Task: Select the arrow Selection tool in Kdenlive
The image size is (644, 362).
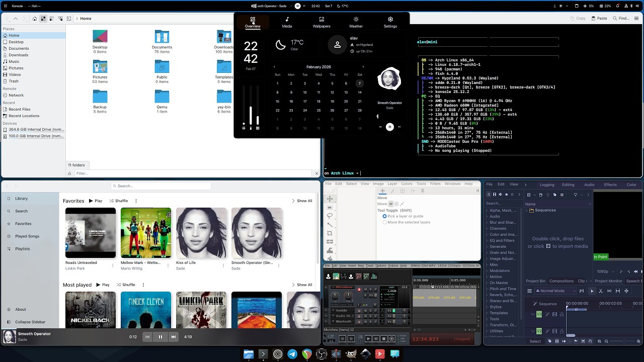Action: pos(592,291)
